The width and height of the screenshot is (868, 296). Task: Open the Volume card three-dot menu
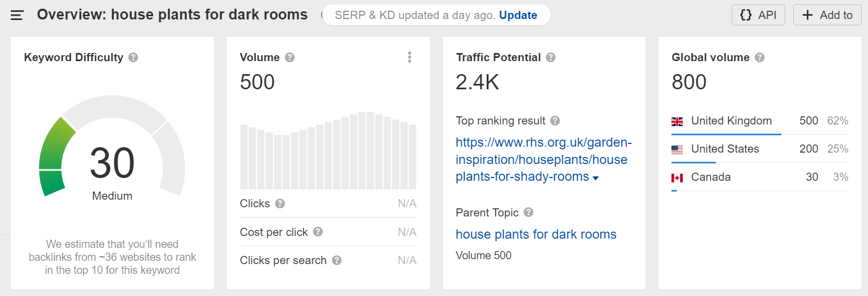(x=409, y=57)
